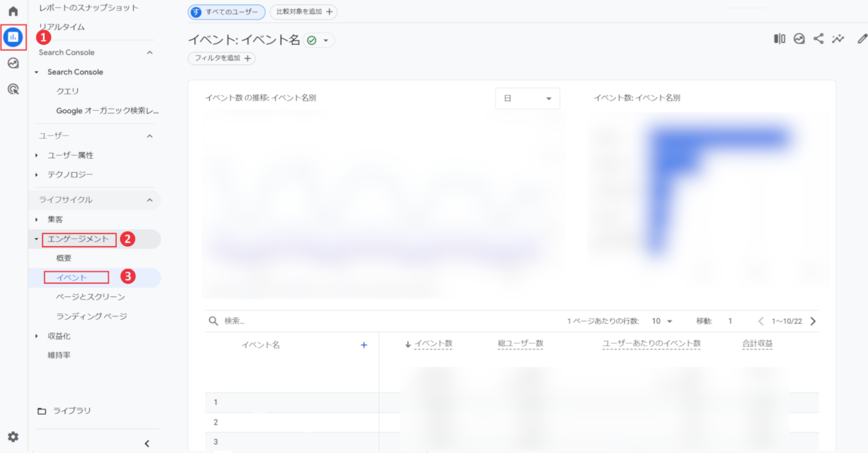Screen dimensions: 868x453
Task: Click the insights icon in report toolbar
Action: pyautogui.click(x=799, y=39)
